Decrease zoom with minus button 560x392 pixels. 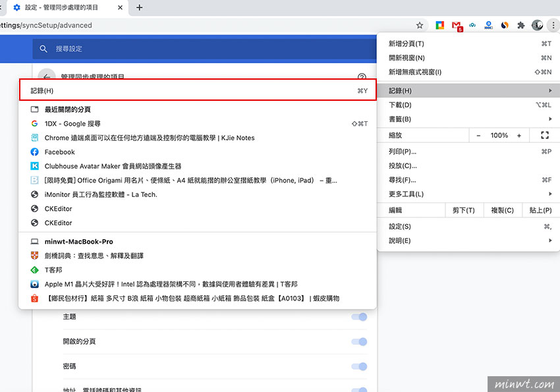[478, 136]
